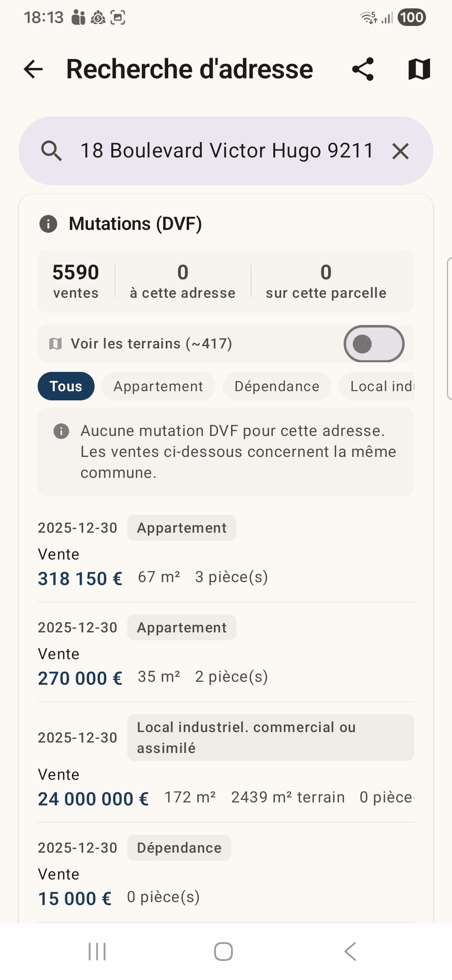This screenshot has height=980, width=452.
Task: Toggle the Voir les terrains switch
Action: (374, 344)
